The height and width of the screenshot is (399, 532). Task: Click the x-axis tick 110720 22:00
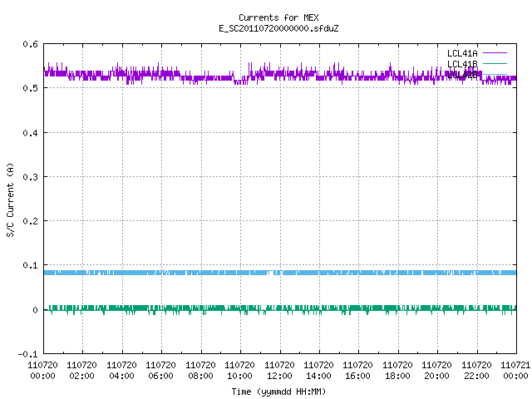coord(476,371)
